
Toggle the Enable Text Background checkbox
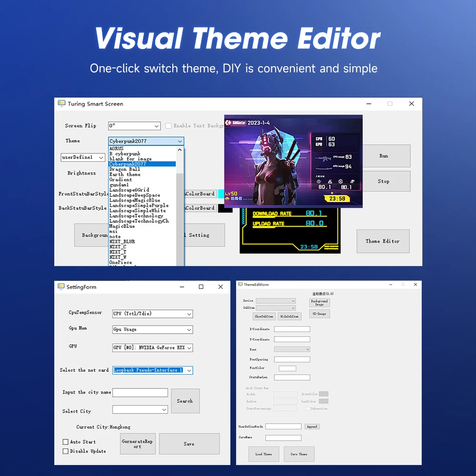(x=169, y=126)
